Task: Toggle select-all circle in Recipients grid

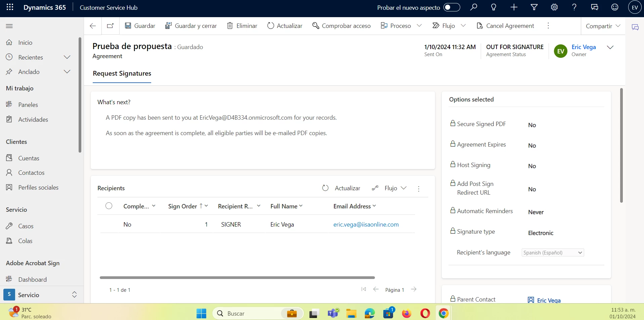Action: click(109, 206)
